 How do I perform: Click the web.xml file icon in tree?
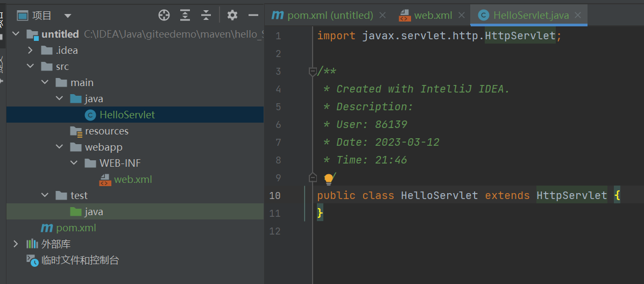(105, 179)
